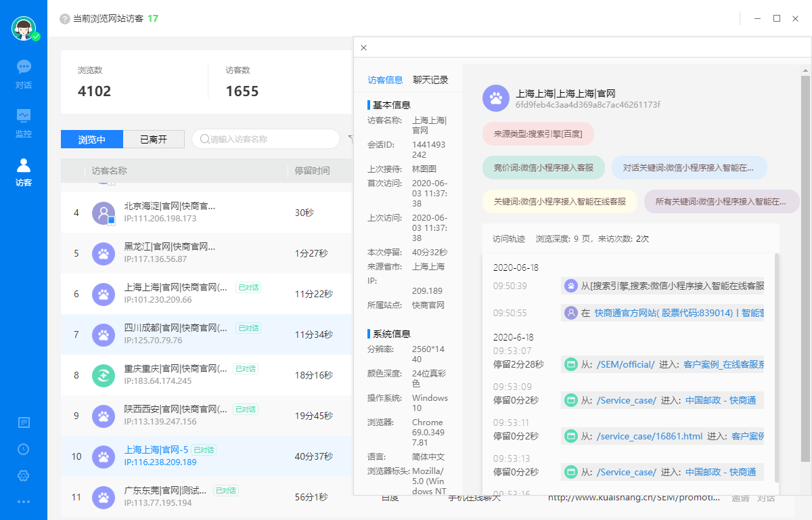812x520 pixels.
Task: Click the help question mark beside 当前浏览网站访客
Action: pos(65,19)
